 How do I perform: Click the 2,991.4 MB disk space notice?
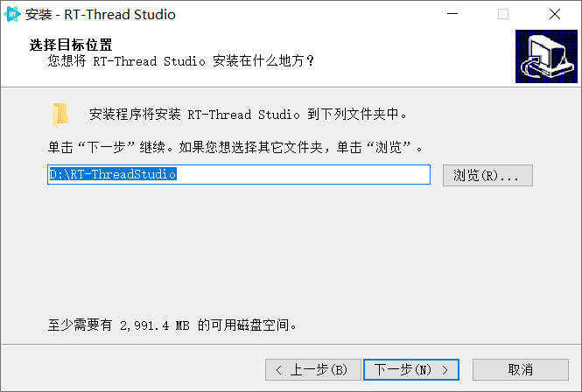pyautogui.click(x=172, y=325)
